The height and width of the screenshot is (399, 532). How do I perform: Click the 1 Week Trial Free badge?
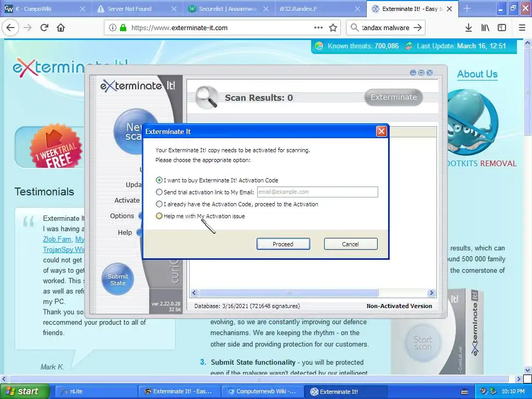pyautogui.click(x=56, y=146)
